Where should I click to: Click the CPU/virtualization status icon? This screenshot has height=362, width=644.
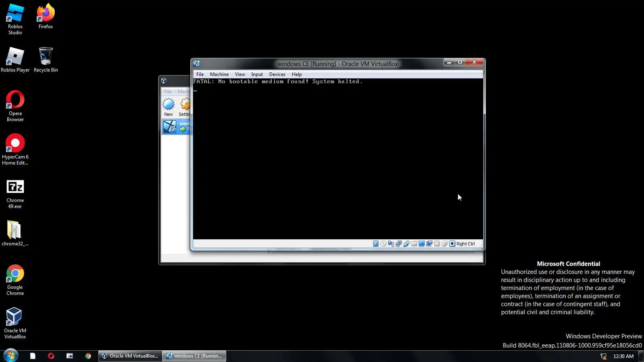pos(437,244)
